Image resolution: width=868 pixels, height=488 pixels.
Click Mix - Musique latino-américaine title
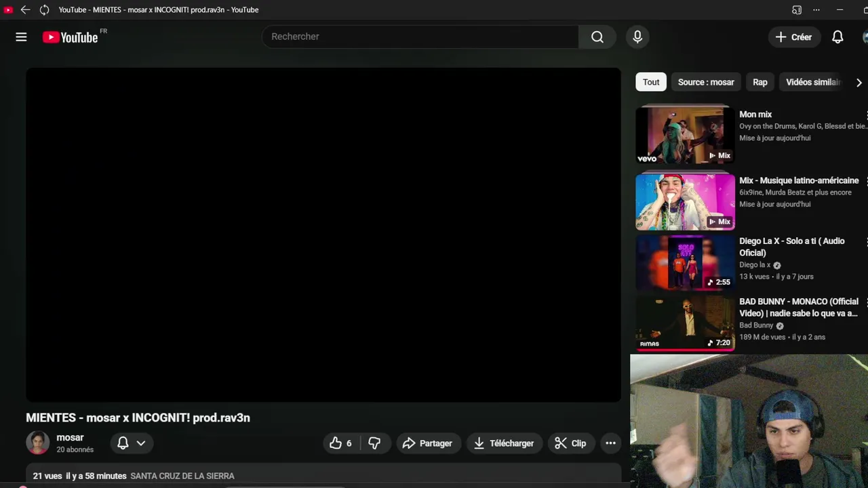[799, 180]
